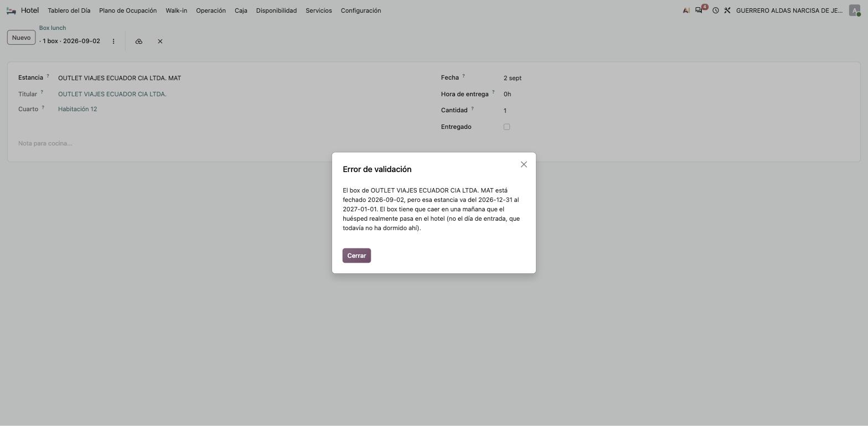Open the Operación menu
This screenshot has height=426, width=868.
(211, 11)
